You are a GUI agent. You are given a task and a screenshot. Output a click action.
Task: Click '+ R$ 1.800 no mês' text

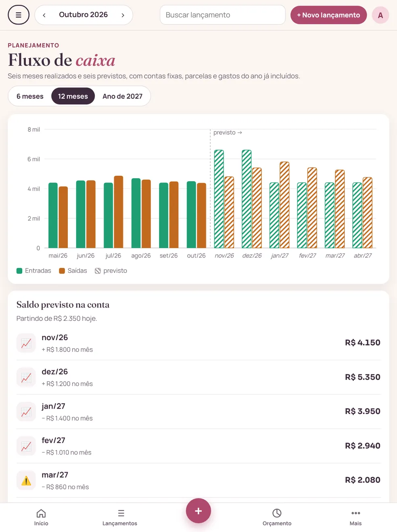click(x=67, y=350)
